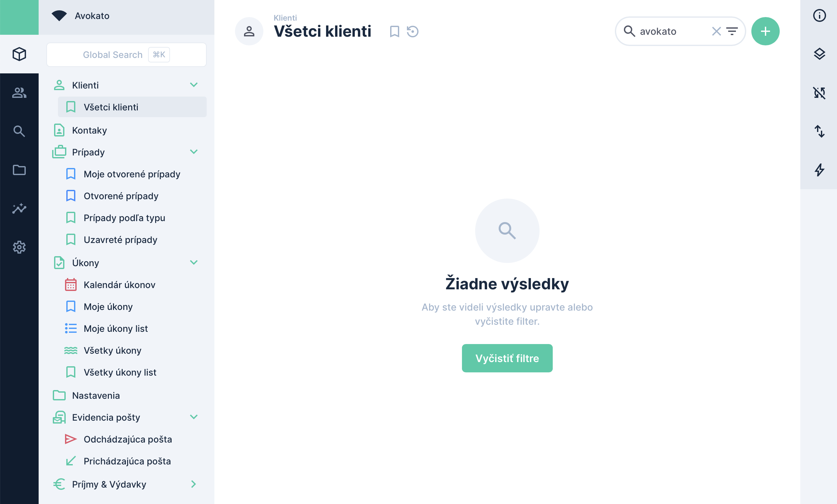Open the info panel on the right sidebar
837x504 pixels.
[819, 15]
